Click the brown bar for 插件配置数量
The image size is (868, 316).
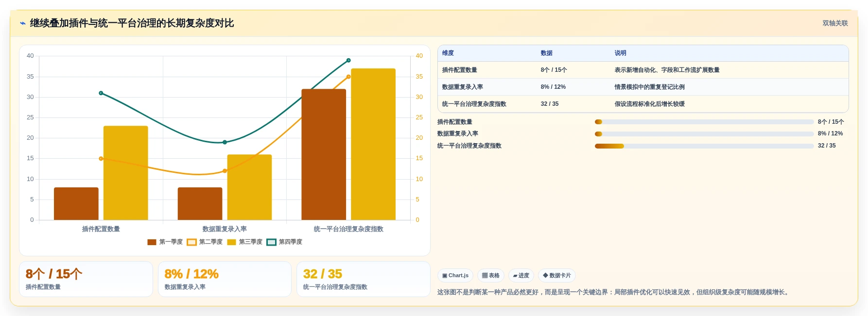pos(76,204)
